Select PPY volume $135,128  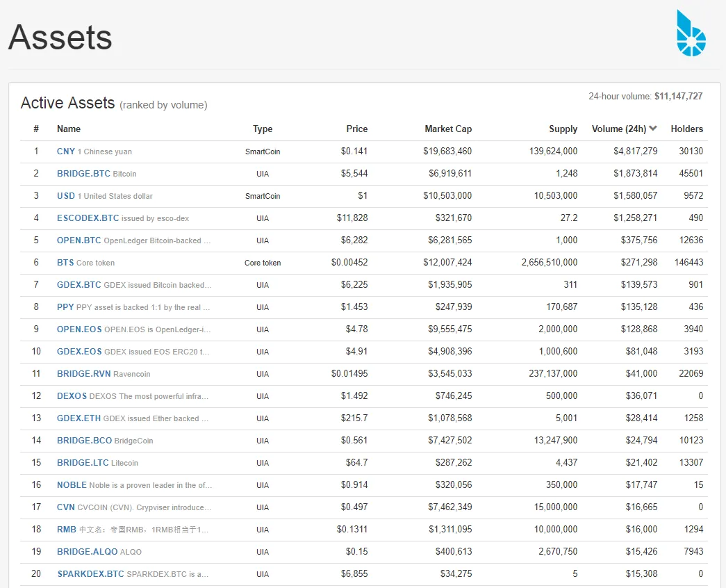click(639, 307)
